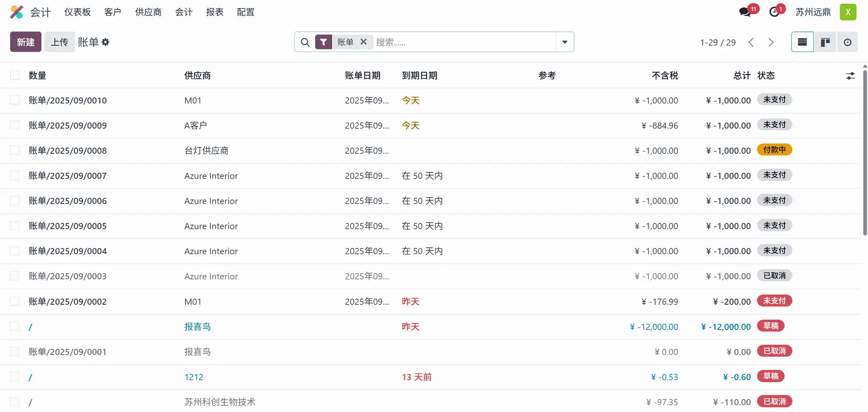This screenshot has height=412, width=868.
Task: Open the conversations chat icon with badge
Action: pyautogui.click(x=745, y=12)
